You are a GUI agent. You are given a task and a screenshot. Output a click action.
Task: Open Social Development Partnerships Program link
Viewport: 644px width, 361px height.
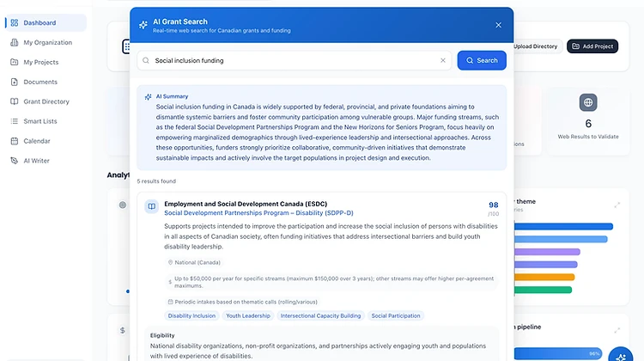tap(258, 213)
